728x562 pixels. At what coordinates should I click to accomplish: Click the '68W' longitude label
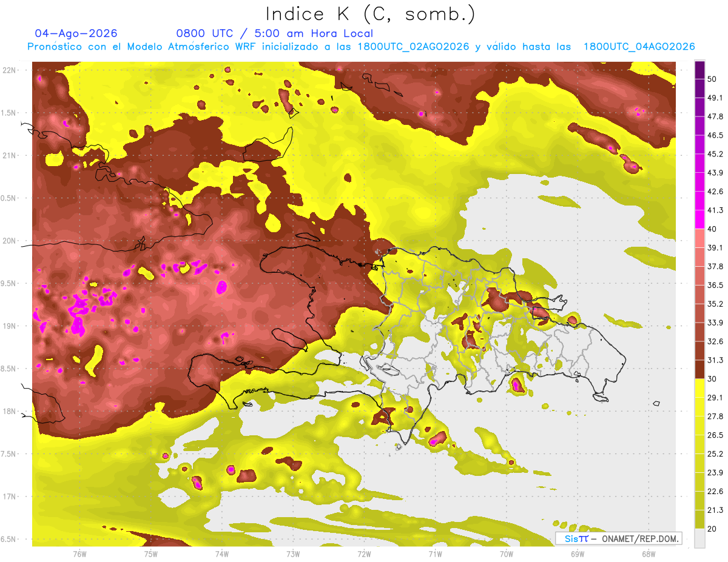(648, 554)
